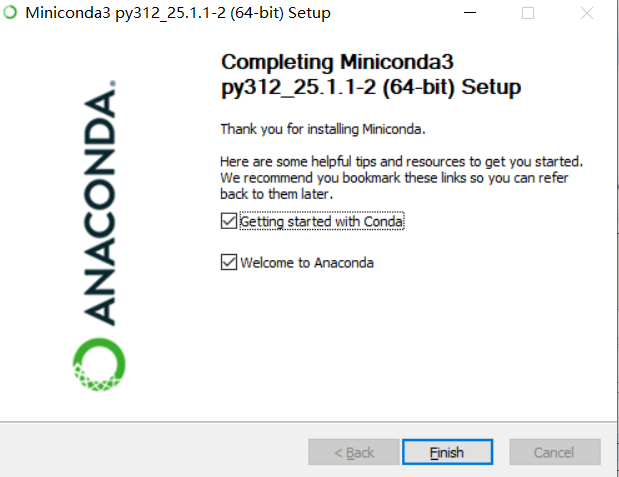Click the greyed-out Cancel button
The width and height of the screenshot is (619, 477).
[555, 452]
